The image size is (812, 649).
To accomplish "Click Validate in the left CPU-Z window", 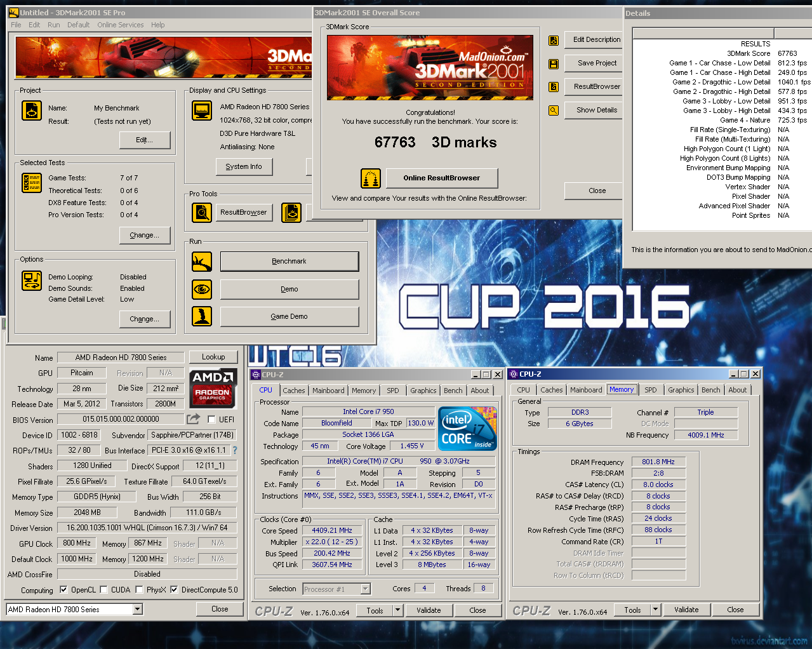I will [429, 610].
